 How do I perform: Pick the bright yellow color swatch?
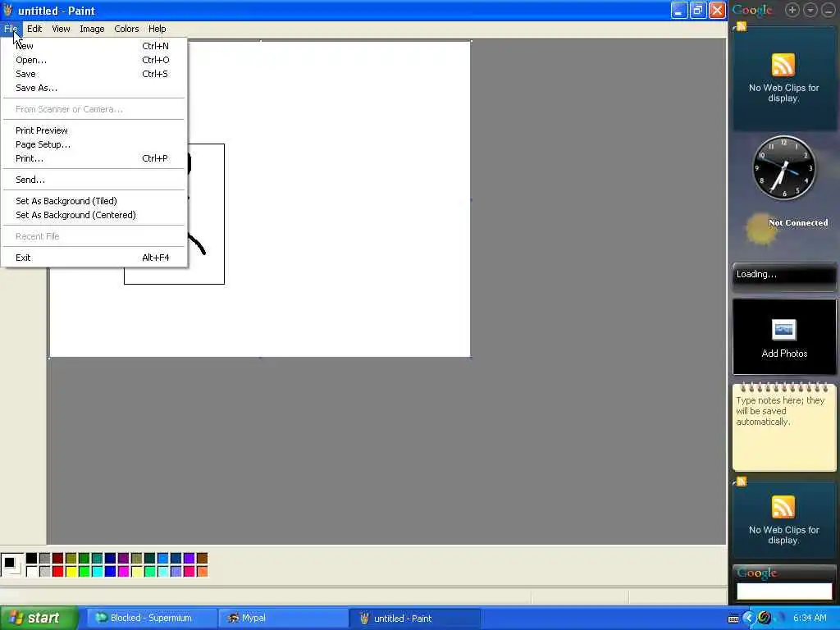(x=71, y=572)
